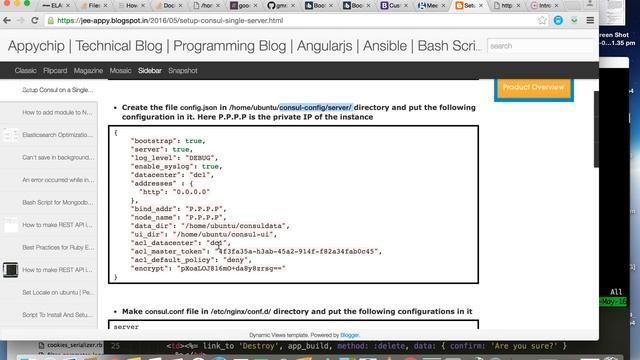
Task: Open sidebar post Can't save in background
Action: [58, 157]
